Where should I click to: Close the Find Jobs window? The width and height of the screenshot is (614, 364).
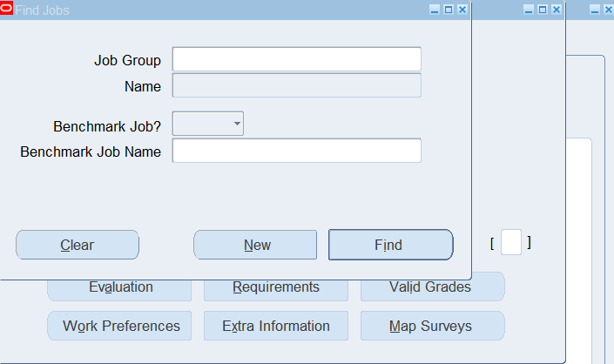462,10
